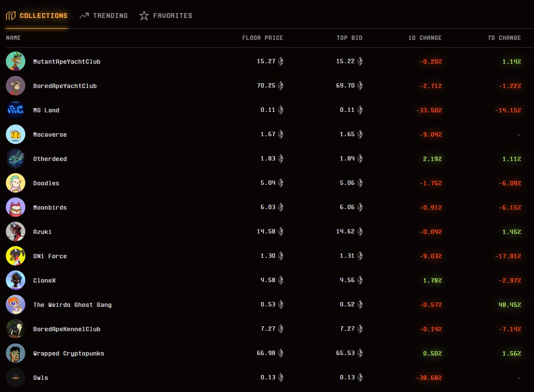Viewport: 534px width, 392px height.
Task: Click ETH icon beside Owls top bid
Action: pos(360,378)
